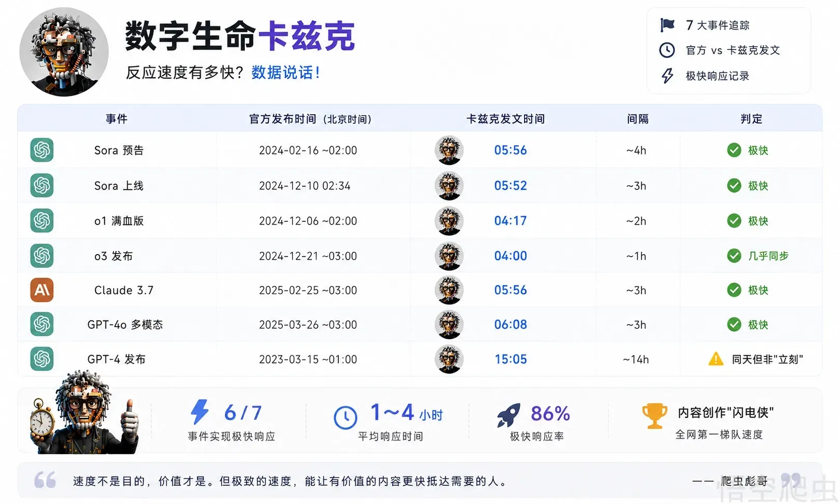Click the date 2024-02-16 ~02:00
Image resolution: width=840 pixels, height=504 pixels.
[308, 150]
